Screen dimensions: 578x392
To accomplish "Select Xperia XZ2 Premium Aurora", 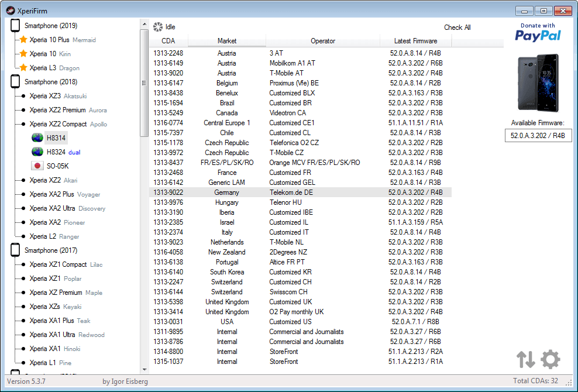I will point(68,110).
